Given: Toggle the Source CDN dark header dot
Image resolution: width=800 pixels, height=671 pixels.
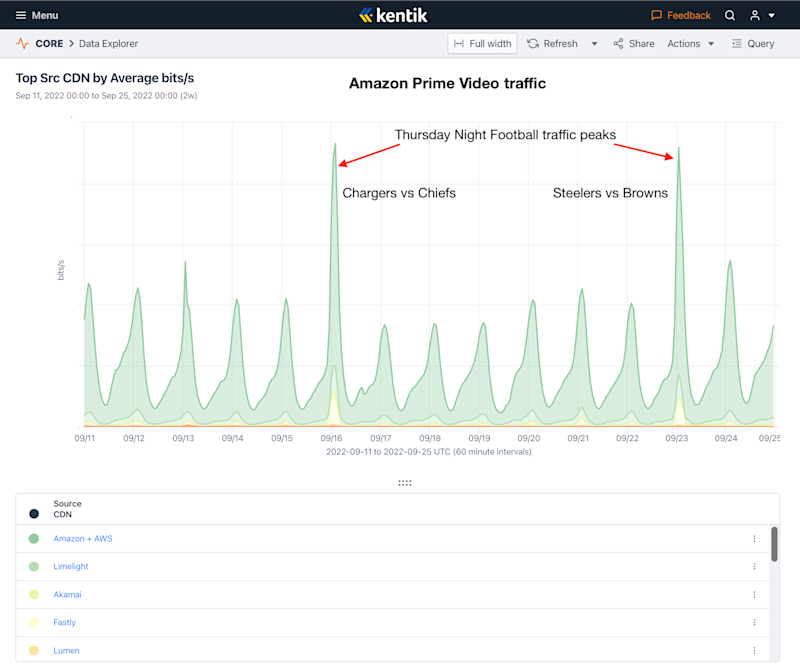Looking at the screenshot, I should [x=34, y=514].
